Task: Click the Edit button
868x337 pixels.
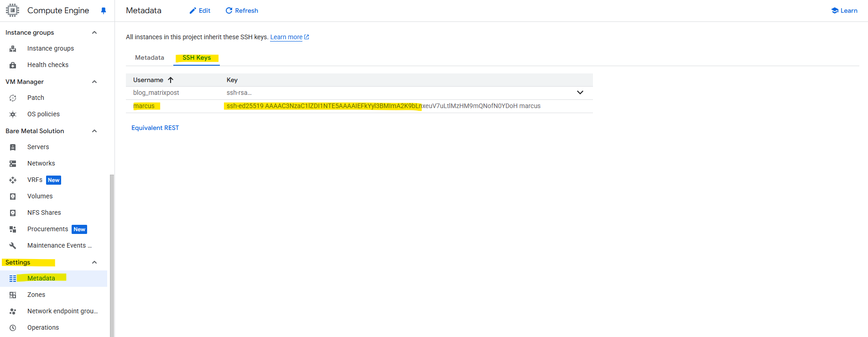Action: 200,10
